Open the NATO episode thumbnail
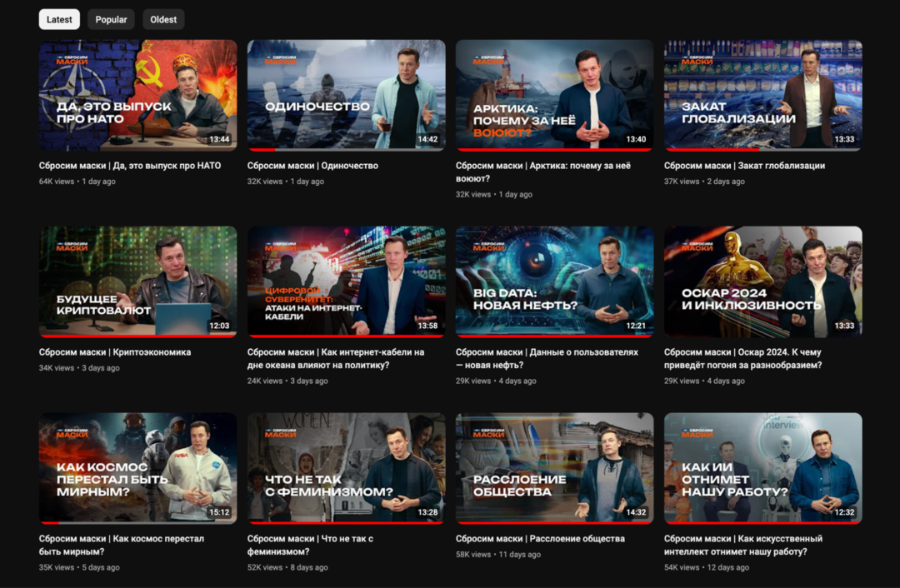Viewport: 900px width, 588px height. point(137,94)
